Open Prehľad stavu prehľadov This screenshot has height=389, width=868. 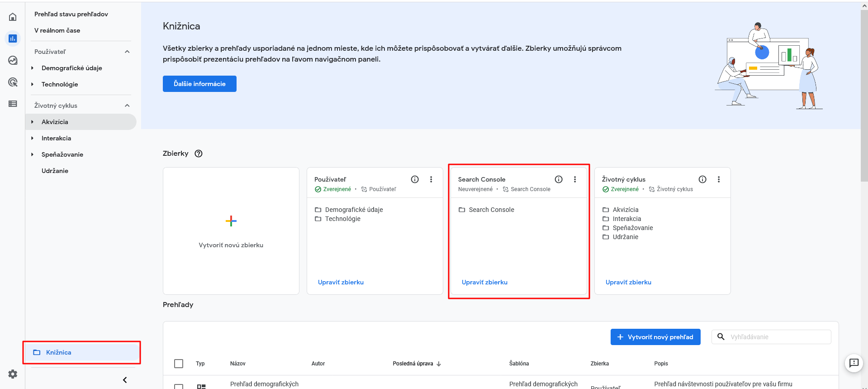click(x=71, y=14)
